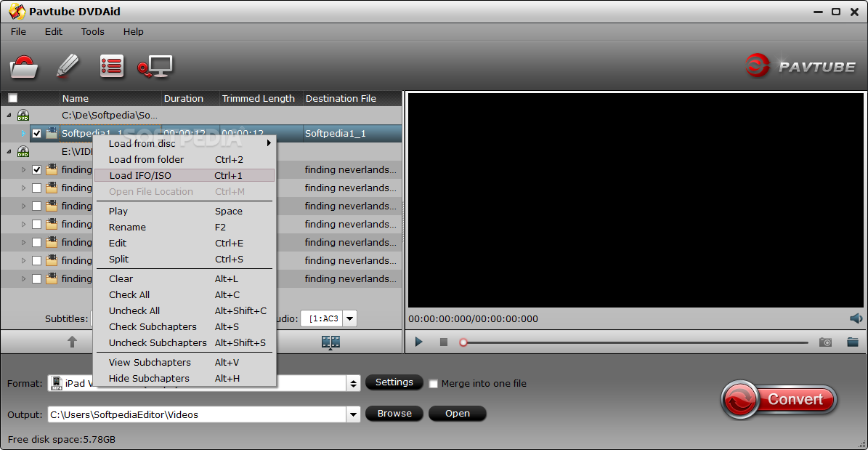Click the Destination File column header

click(x=352, y=98)
